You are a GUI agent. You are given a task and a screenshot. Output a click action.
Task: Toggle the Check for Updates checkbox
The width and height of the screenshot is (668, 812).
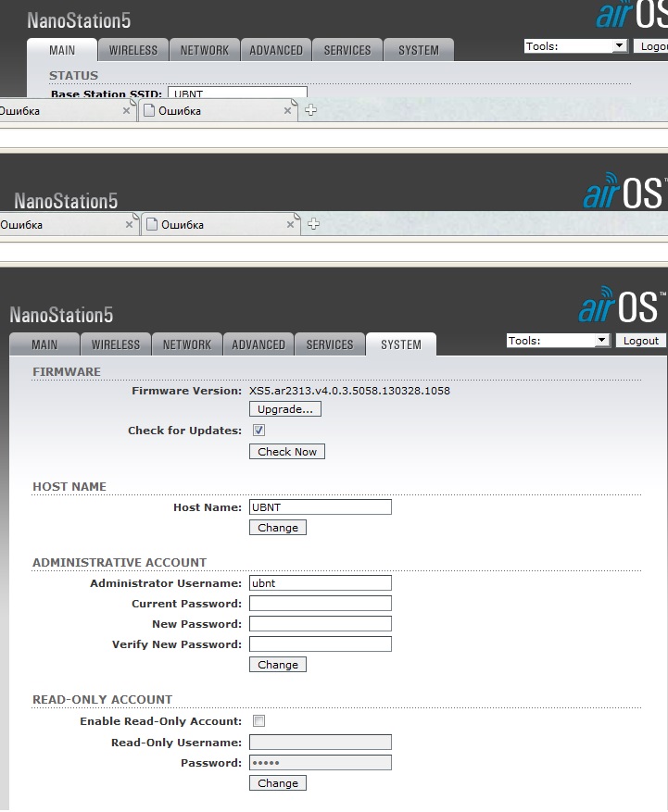(258, 431)
